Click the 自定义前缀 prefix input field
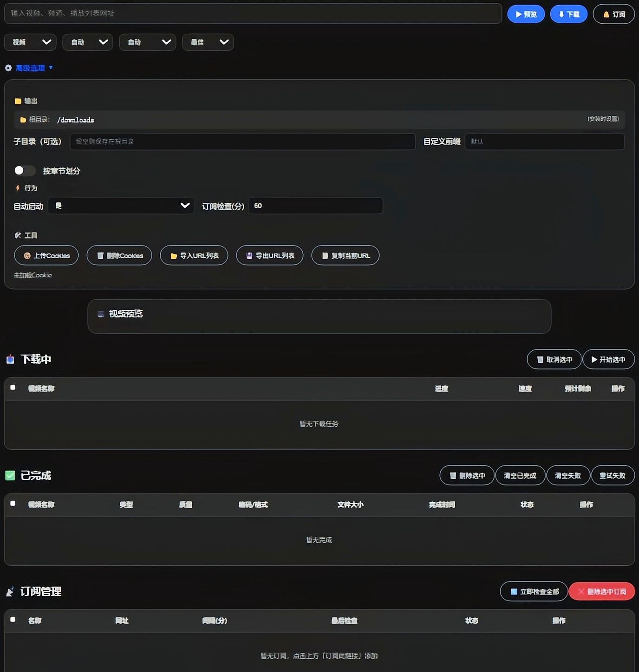639x672 pixels. coord(545,142)
